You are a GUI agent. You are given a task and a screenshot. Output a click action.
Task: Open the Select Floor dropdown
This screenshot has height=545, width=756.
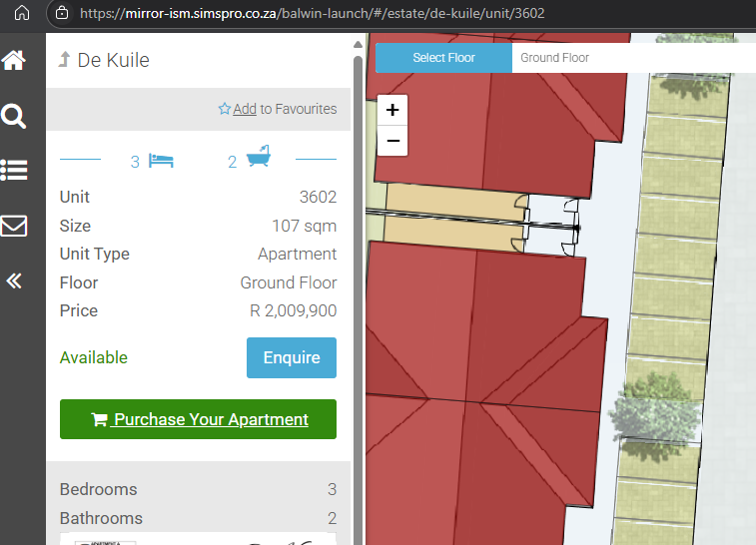443,58
